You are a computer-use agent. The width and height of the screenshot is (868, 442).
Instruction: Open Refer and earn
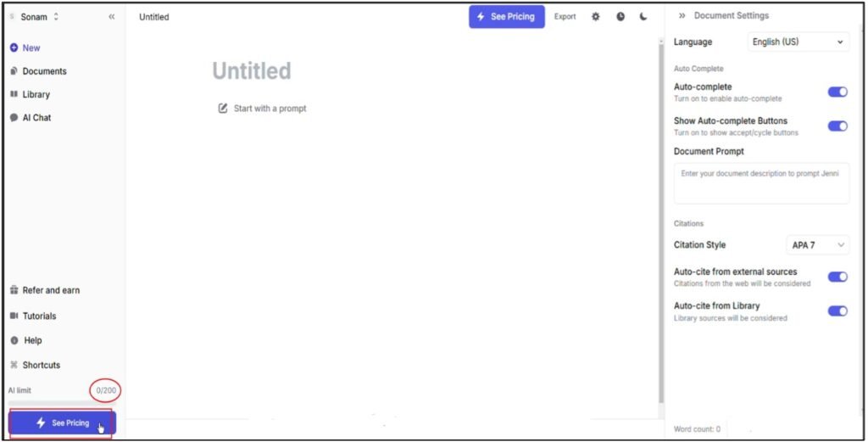[45, 290]
